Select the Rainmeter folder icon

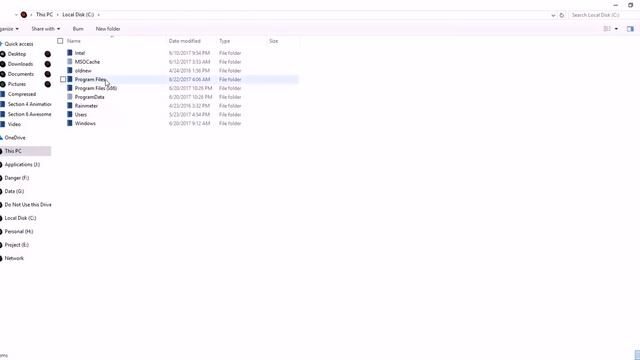pos(70,106)
